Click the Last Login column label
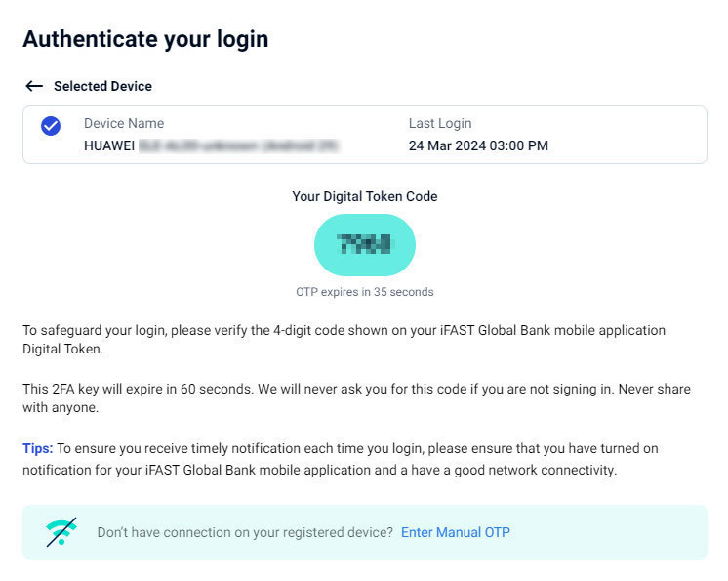Image resolution: width=728 pixels, height=581 pixels. coord(439,124)
